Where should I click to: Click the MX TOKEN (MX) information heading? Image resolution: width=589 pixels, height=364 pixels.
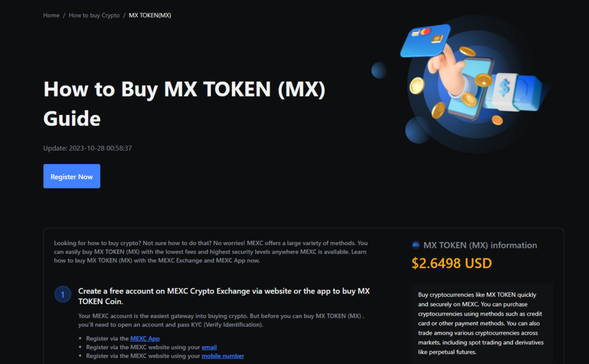pos(480,246)
